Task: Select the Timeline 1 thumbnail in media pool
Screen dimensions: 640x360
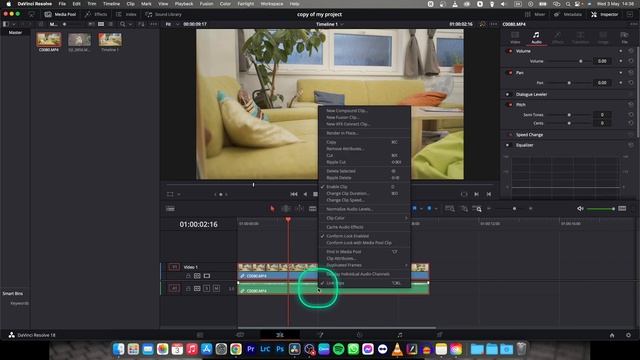Action: [110, 40]
